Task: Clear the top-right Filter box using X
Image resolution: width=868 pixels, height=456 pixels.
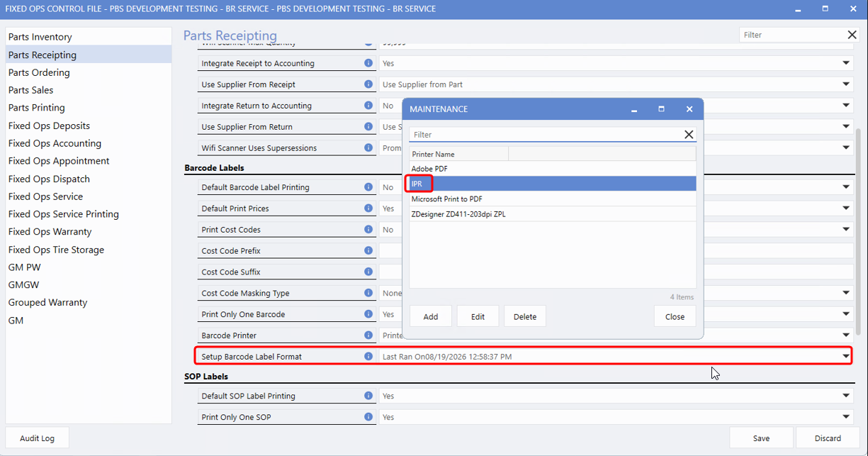Action: click(x=852, y=35)
